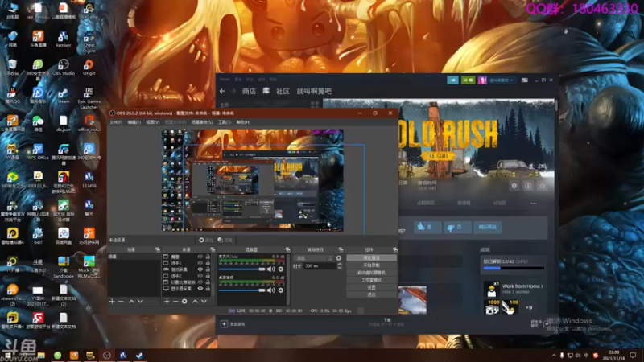Screen dimensions: 644x362
Task: Show hidden system tray icons chevron
Action: (554, 356)
